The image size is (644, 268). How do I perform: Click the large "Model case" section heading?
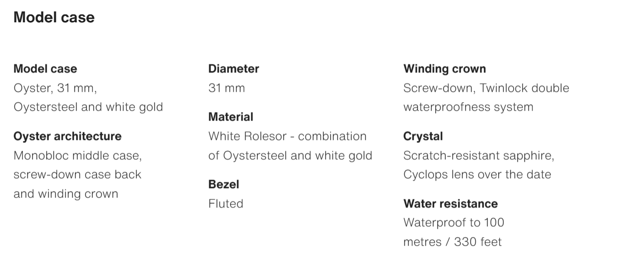pos(54,17)
